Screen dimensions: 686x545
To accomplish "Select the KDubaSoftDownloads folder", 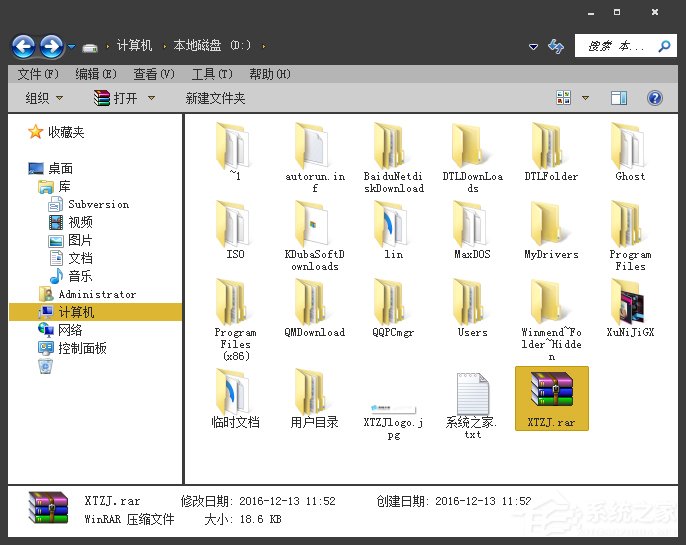I will pos(315,235).
